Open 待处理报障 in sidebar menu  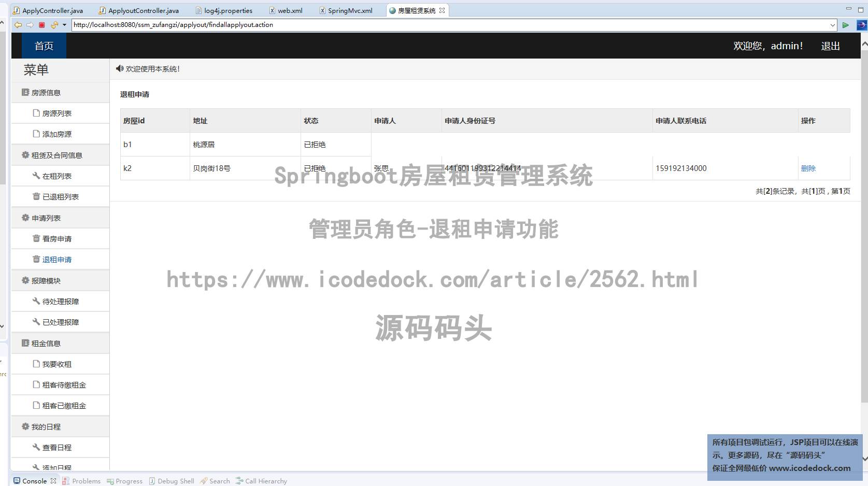tap(60, 302)
